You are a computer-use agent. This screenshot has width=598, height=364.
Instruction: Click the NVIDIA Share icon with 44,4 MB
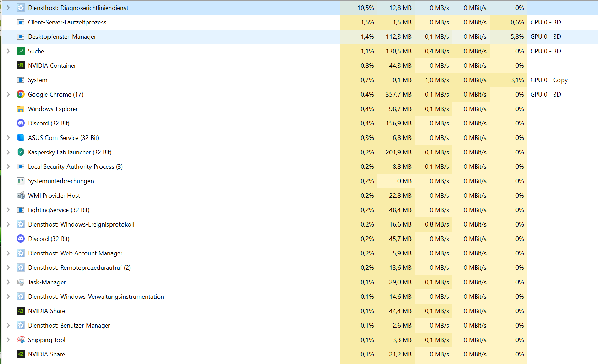pyautogui.click(x=21, y=311)
